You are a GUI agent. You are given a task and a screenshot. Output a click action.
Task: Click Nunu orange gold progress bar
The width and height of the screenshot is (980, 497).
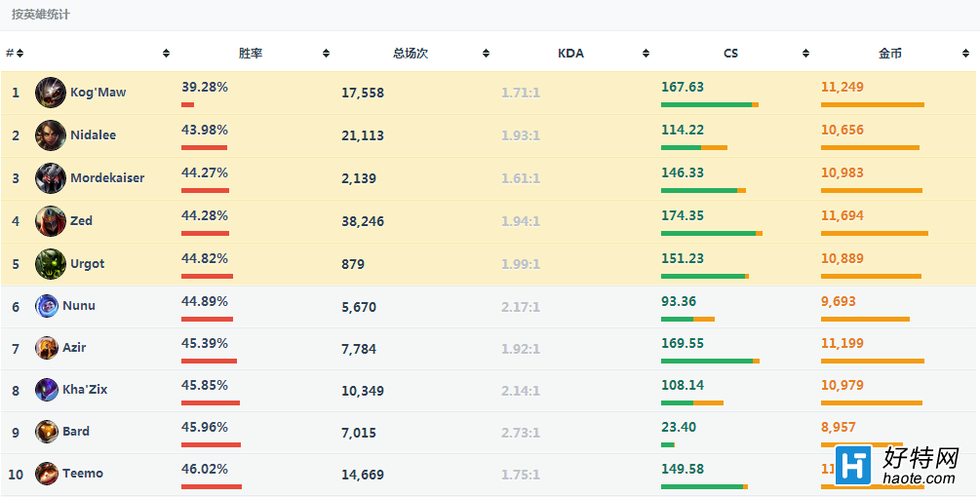click(x=865, y=319)
